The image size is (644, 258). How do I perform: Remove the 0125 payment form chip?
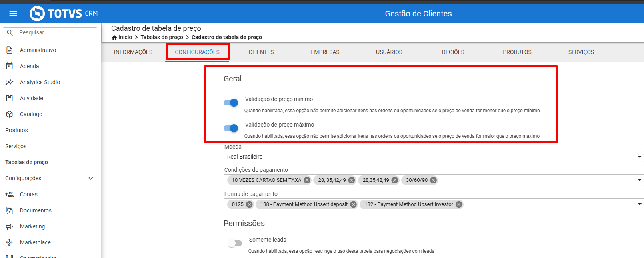click(249, 204)
